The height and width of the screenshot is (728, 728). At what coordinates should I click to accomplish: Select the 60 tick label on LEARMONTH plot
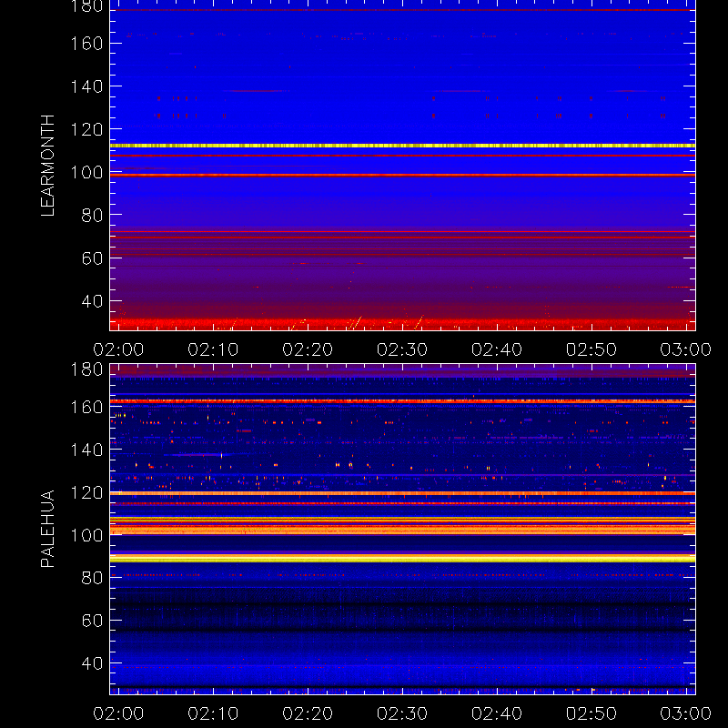tap(92, 258)
